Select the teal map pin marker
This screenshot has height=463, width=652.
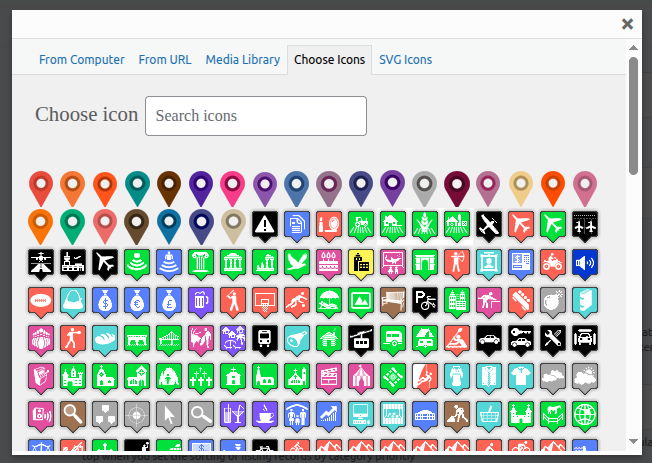click(137, 189)
